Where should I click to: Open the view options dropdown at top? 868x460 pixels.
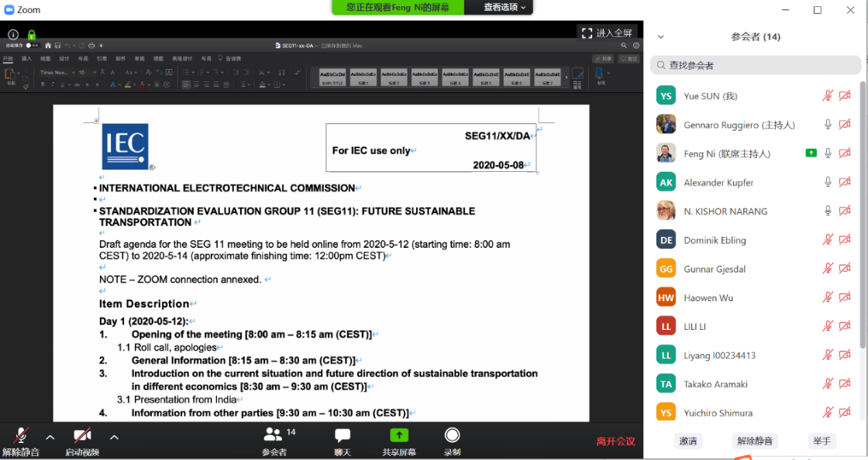pos(505,7)
